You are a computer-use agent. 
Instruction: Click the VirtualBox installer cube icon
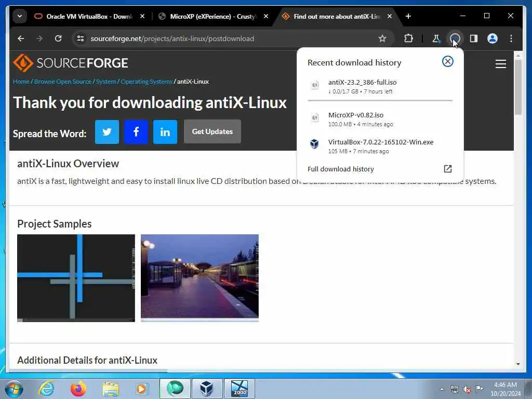[x=314, y=144]
